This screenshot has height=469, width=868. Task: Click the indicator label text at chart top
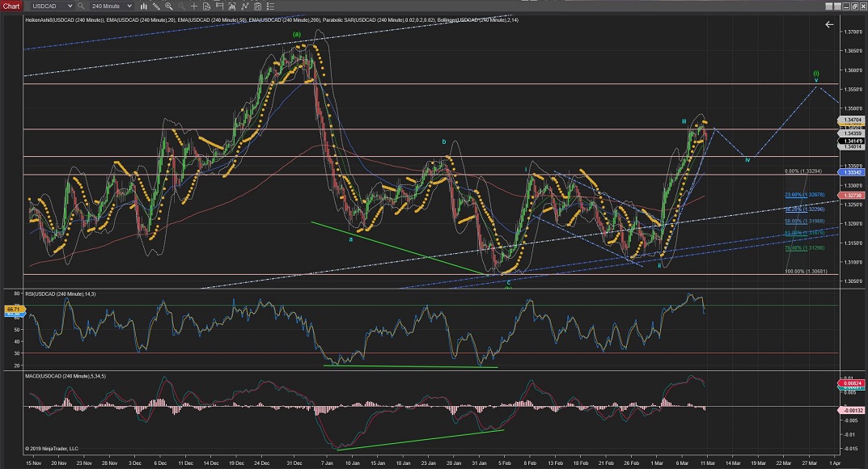(x=271, y=20)
